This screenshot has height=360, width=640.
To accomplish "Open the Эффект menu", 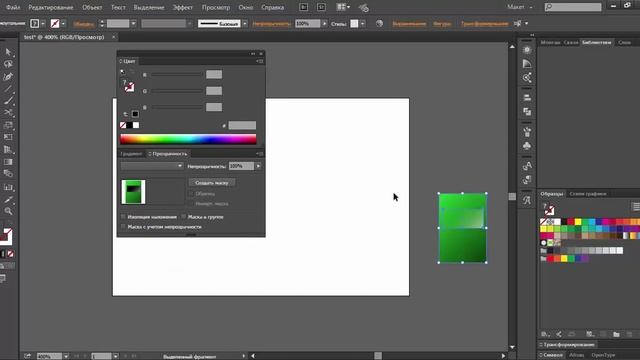I will pos(182,7).
